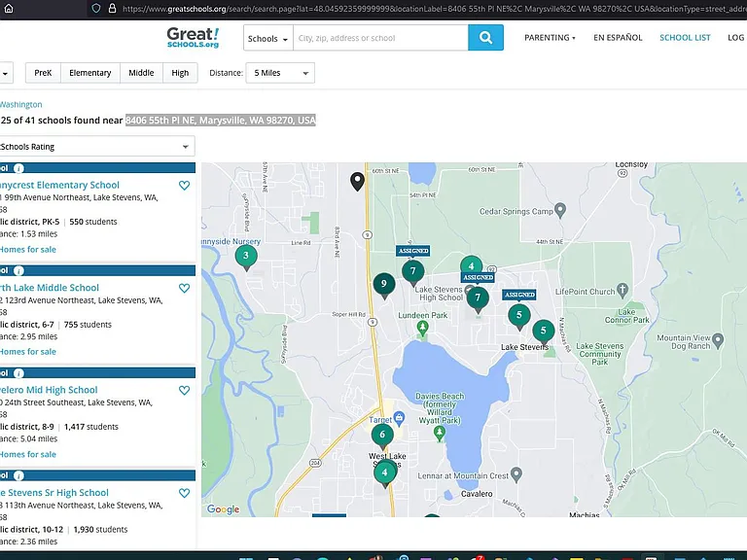Viewport: 747px width, 560px height.
Task: Open info icon above Stevens Sr High listing
Action: click(18, 475)
